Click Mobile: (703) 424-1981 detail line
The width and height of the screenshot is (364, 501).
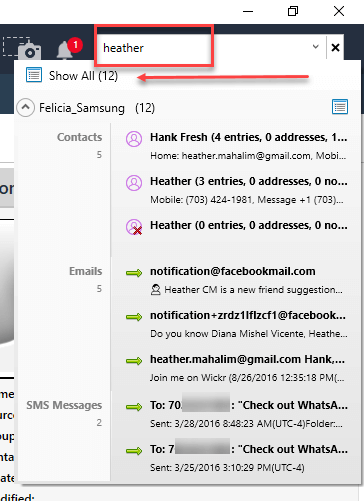(x=247, y=200)
